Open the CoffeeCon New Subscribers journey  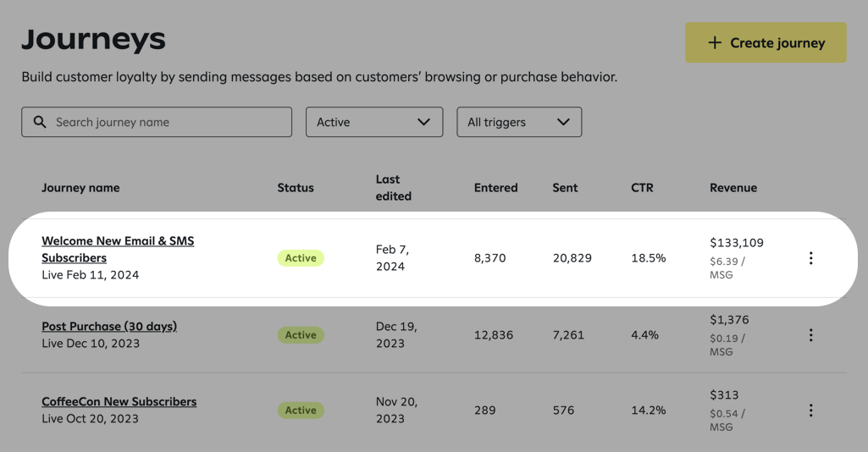coord(119,401)
